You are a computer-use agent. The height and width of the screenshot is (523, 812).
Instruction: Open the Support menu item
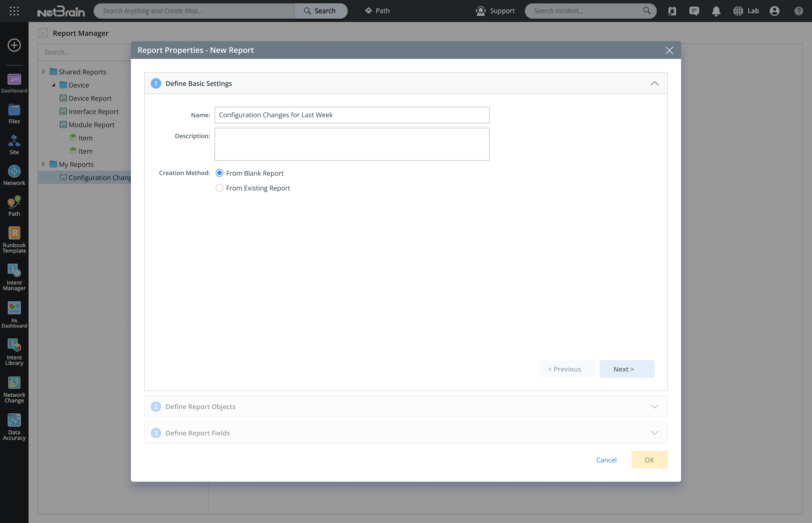tap(495, 11)
